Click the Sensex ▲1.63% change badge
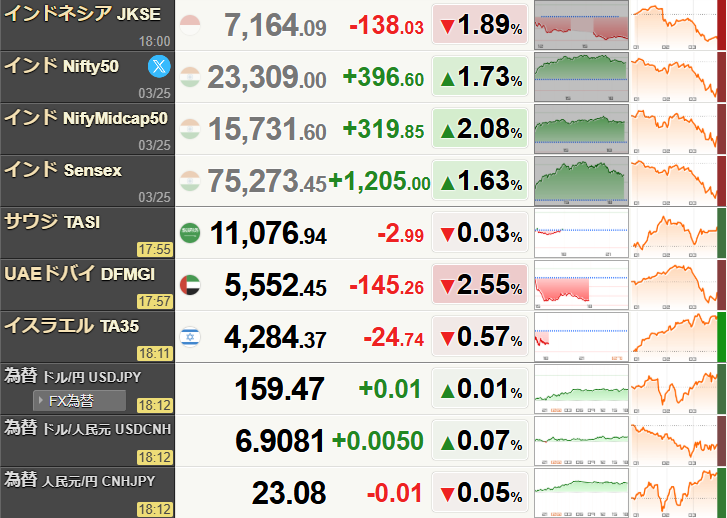The width and height of the screenshot is (727, 518). click(x=480, y=180)
